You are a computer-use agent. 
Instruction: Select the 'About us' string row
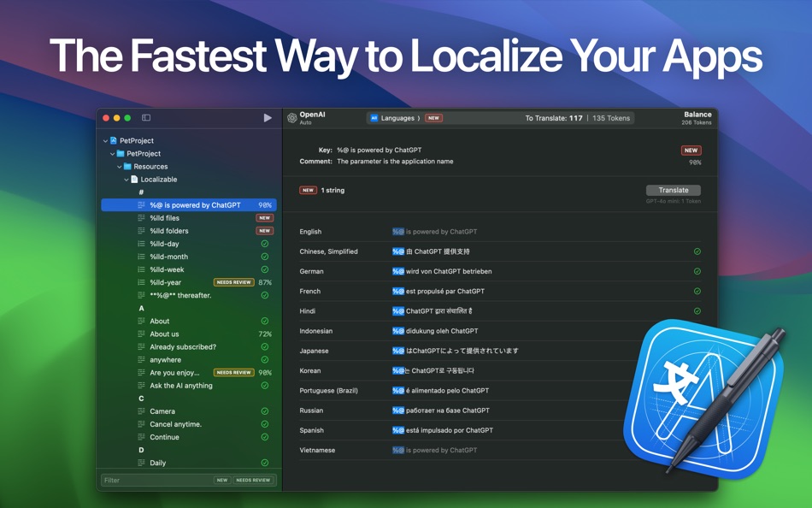189,334
